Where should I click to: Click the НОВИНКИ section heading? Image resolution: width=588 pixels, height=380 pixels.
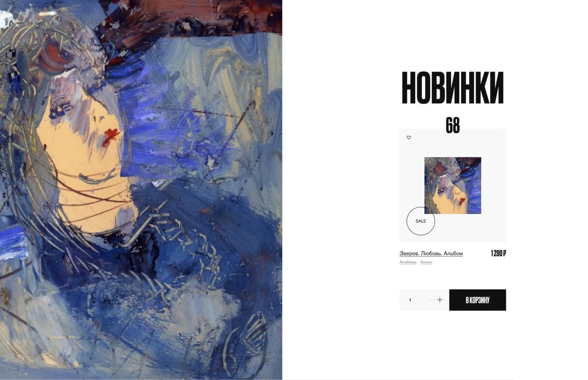[x=453, y=87]
